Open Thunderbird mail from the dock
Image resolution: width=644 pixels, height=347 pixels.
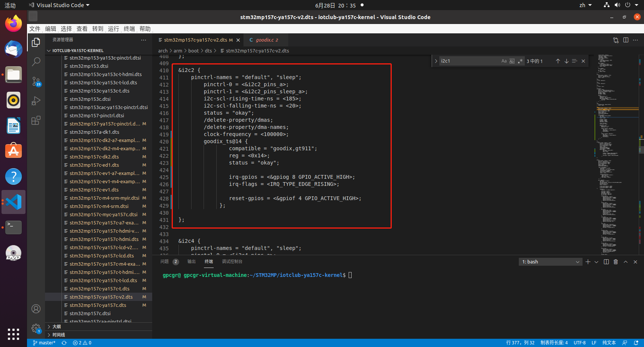[x=13, y=49]
